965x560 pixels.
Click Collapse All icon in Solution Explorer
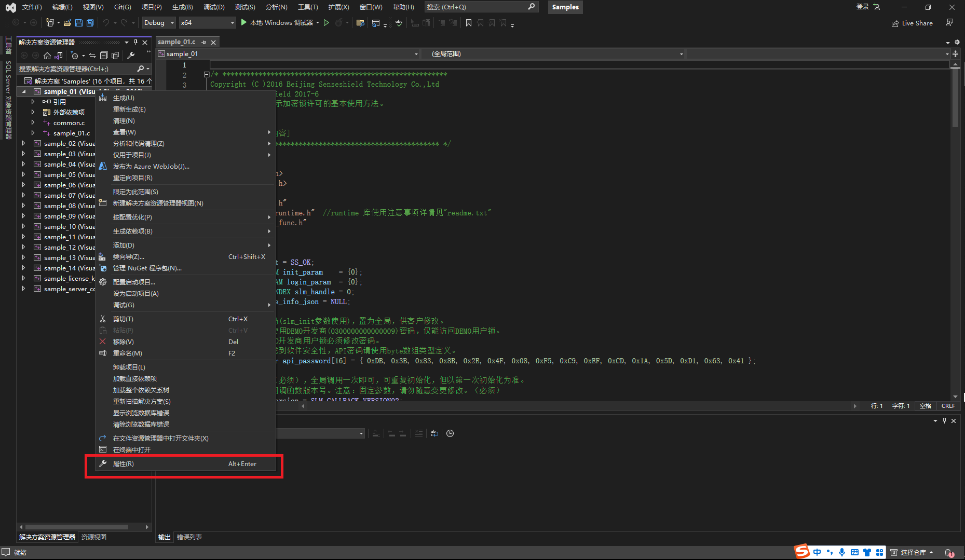tap(104, 56)
